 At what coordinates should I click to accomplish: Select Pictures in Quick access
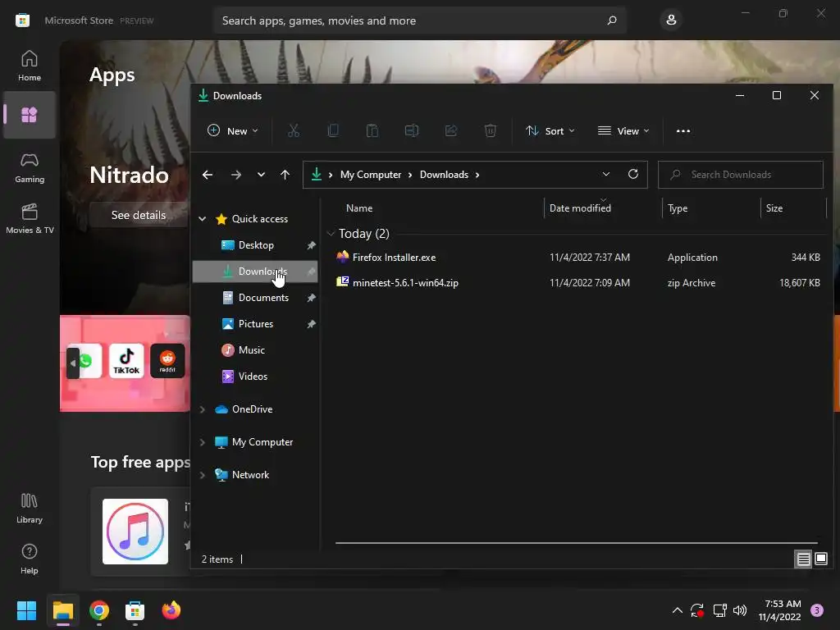tap(256, 323)
